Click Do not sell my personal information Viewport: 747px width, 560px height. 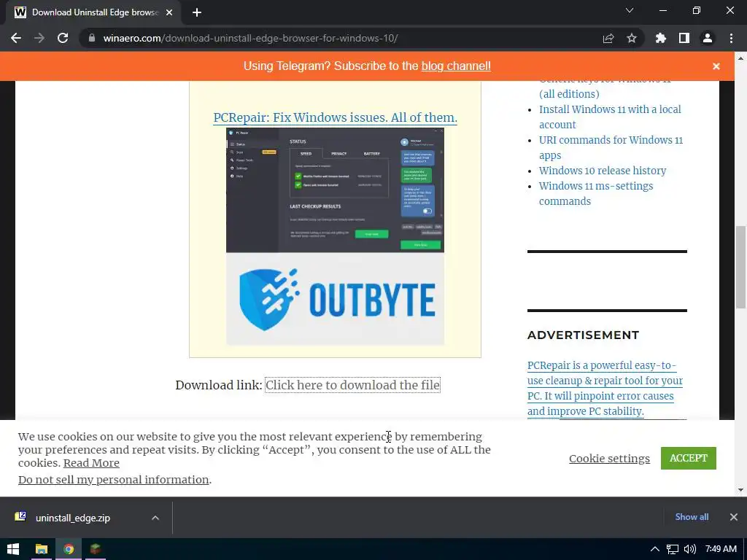(x=113, y=480)
